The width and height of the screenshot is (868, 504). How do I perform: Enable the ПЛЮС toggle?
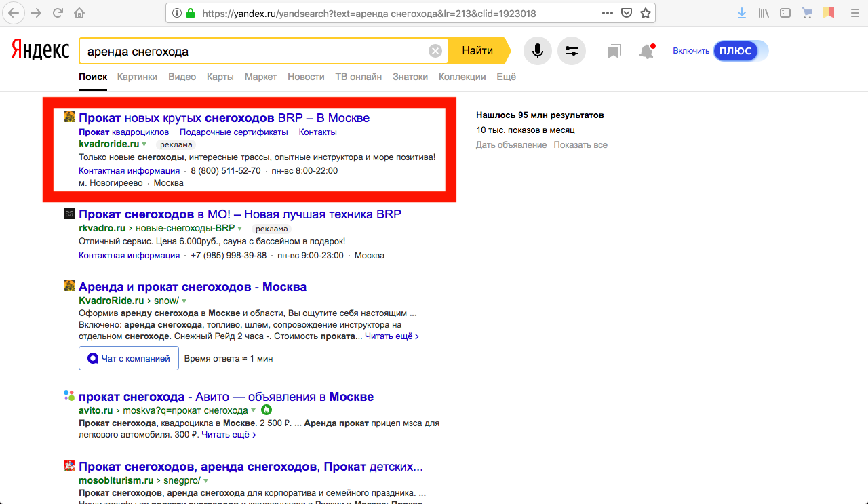tap(740, 51)
